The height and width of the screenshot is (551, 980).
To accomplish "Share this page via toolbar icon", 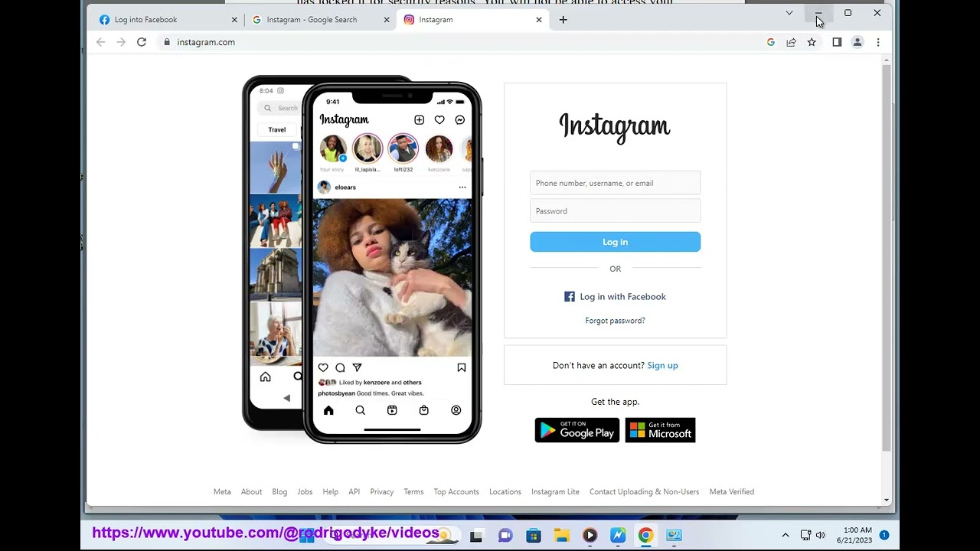I will [x=791, y=42].
